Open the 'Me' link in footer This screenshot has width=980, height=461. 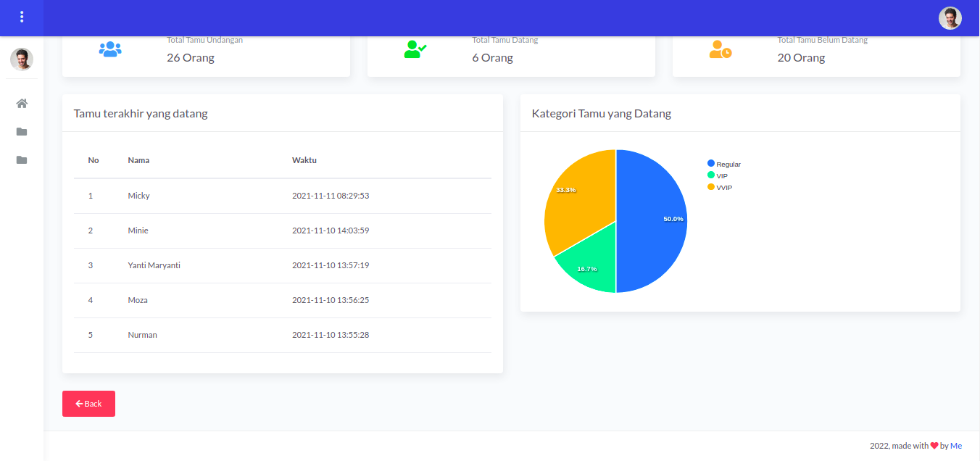(x=956, y=446)
